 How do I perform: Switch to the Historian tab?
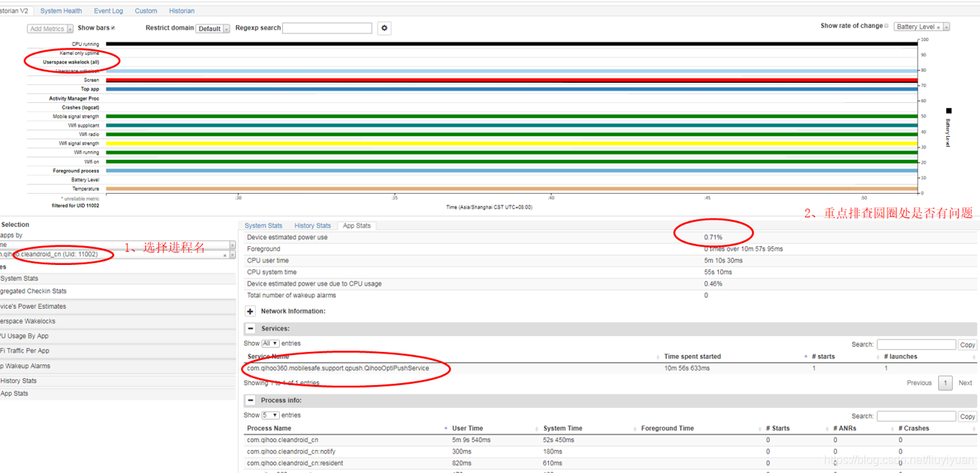181,11
